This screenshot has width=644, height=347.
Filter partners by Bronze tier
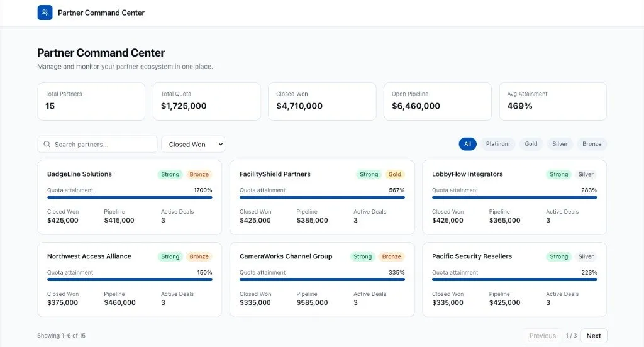pyautogui.click(x=591, y=144)
